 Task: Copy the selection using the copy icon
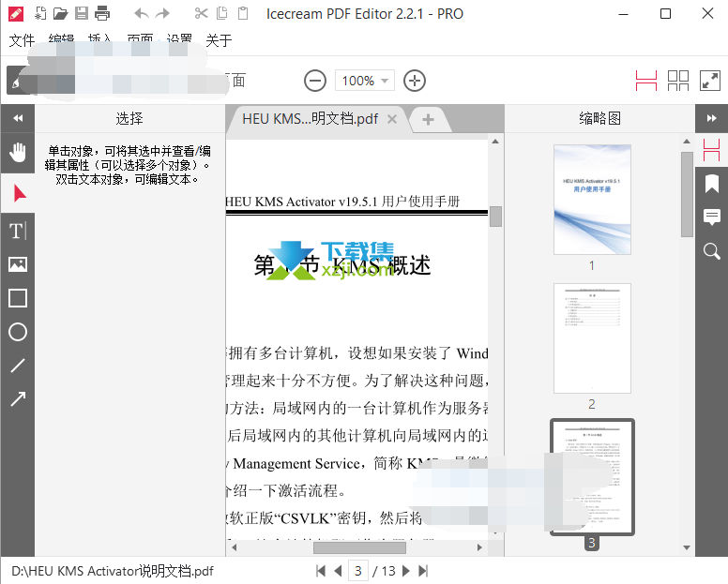tap(222, 13)
